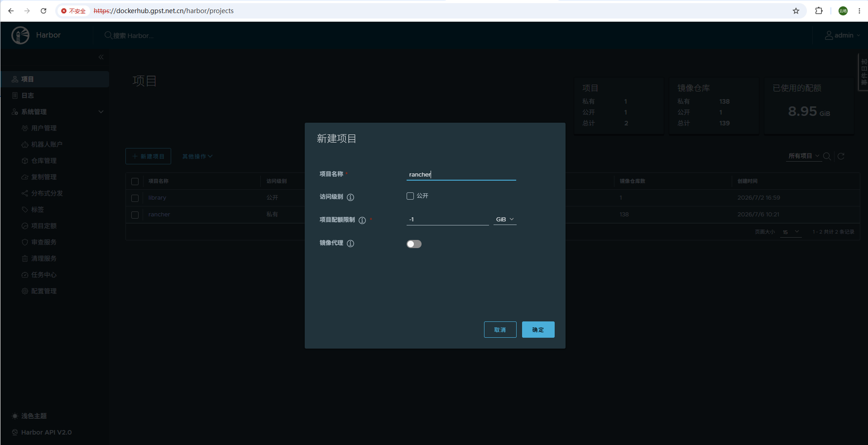Click the browser forward arrow

[x=27, y=11]
